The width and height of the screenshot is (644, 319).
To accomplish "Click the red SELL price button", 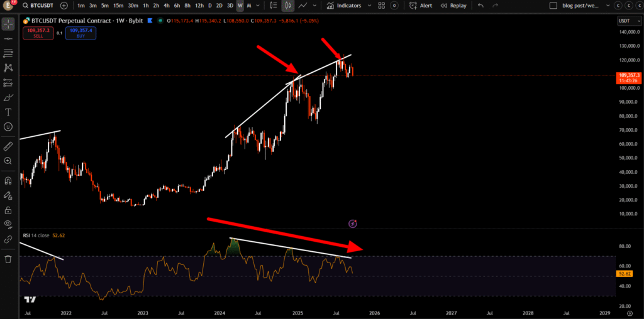I will coord(38,32).
